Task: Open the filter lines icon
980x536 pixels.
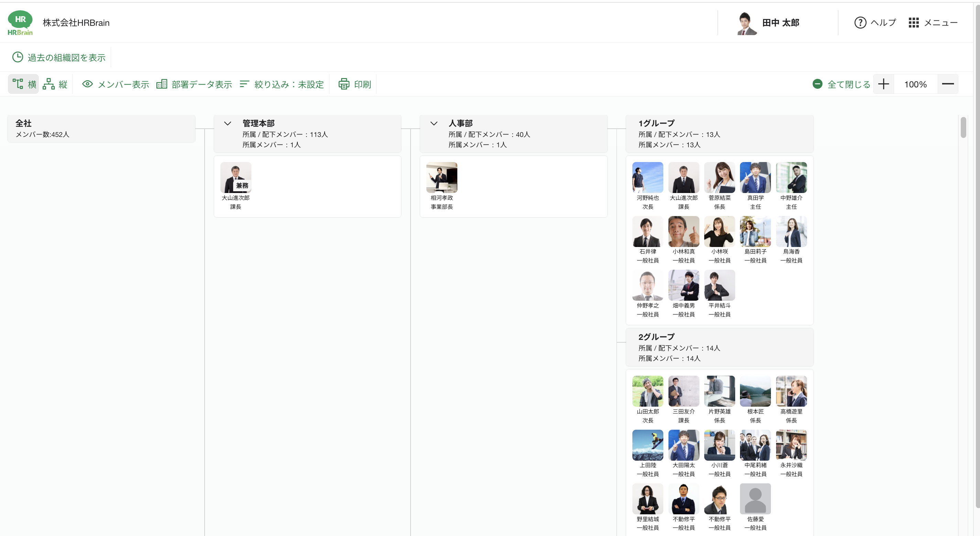Action: pos(244,84)
